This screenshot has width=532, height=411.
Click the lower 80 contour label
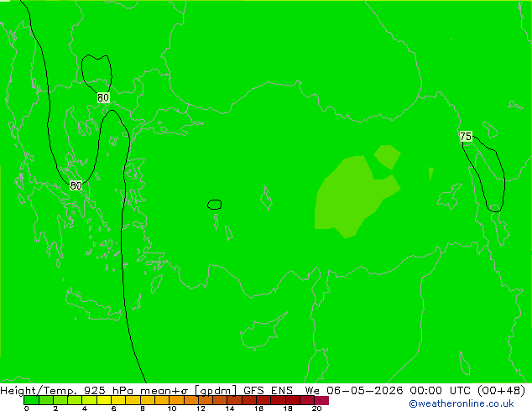coord(76,185)
